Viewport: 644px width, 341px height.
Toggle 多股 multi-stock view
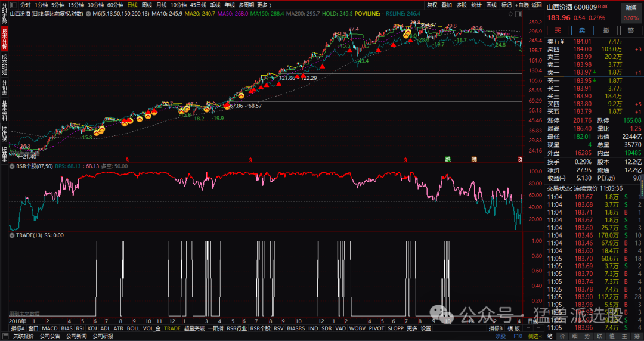click(x=462, y=5)
